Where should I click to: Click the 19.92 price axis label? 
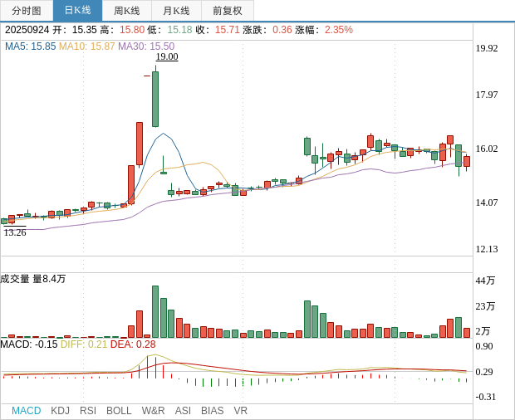(x=487, y=48)
